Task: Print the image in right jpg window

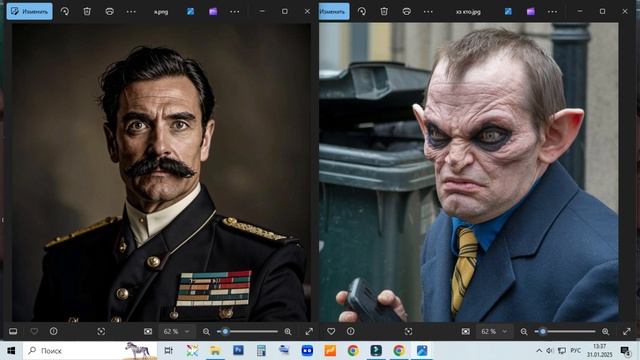Action: [407, 11]
